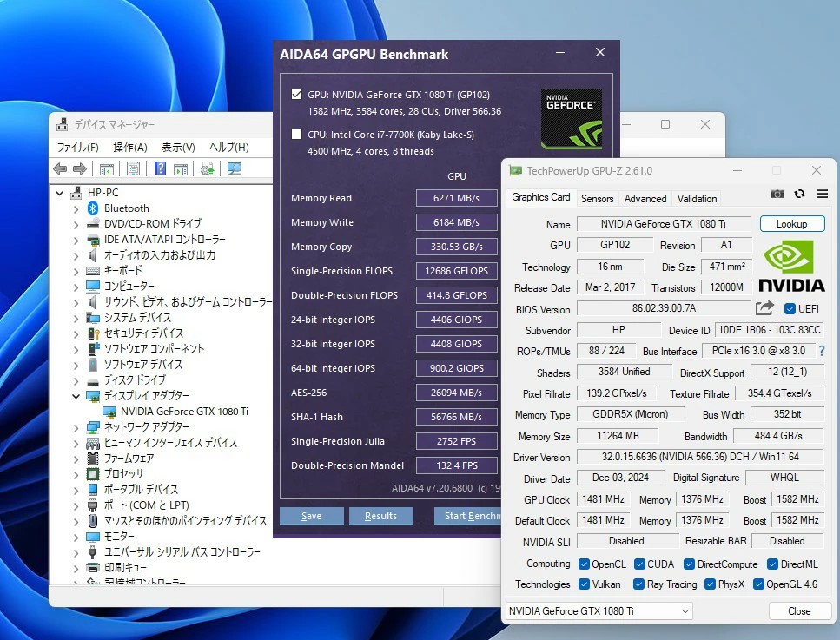Click the NVIDIA logo in GPU-Z

(791, 267)
